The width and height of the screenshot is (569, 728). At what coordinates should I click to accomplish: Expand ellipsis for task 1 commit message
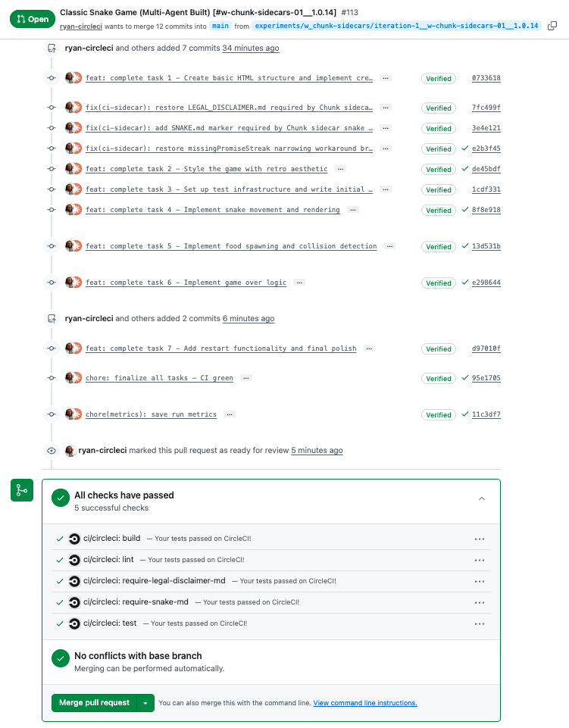[x=386, y=78]
